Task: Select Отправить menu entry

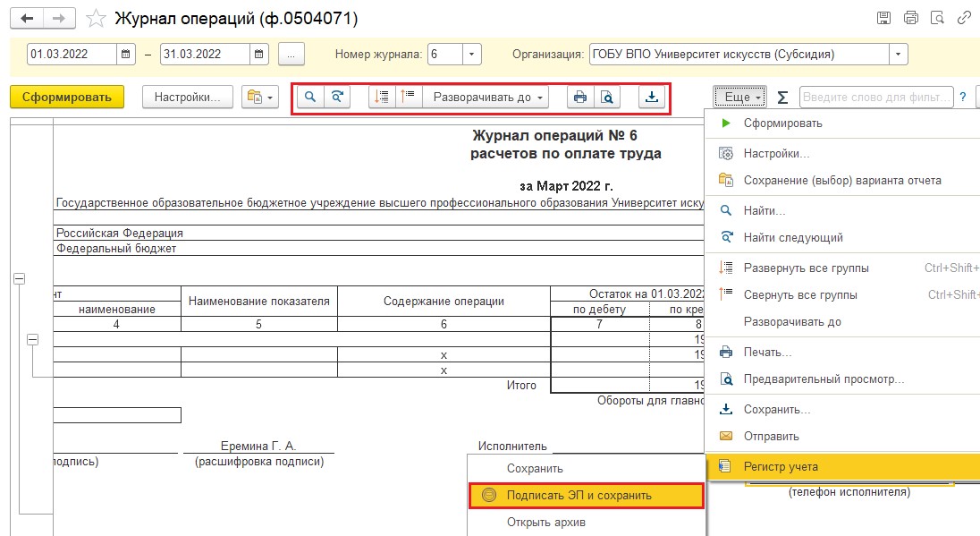Action: 842,437
